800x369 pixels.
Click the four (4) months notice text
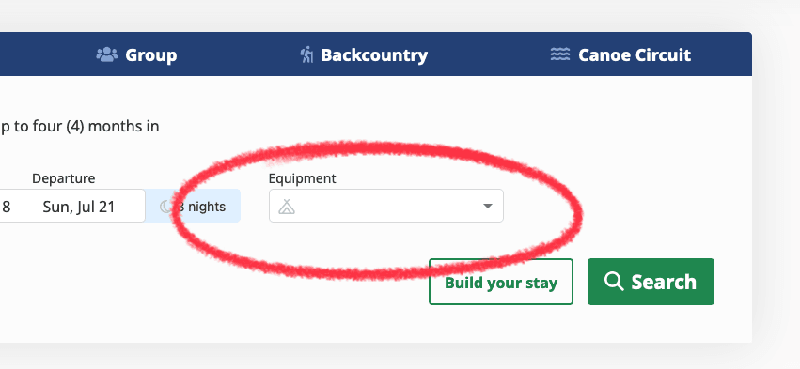(x=80, y=126)
